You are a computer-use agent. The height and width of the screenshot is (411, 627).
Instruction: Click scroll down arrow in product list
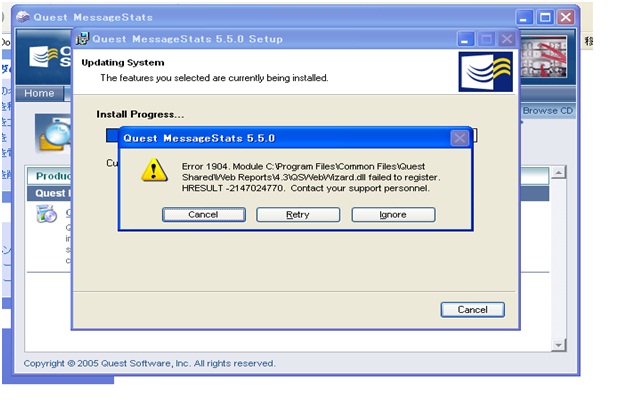point(558,345)
